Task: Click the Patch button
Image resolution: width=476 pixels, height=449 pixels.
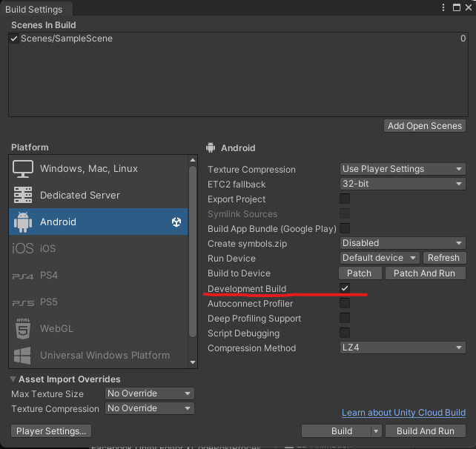Action: (x=360, y=273)
